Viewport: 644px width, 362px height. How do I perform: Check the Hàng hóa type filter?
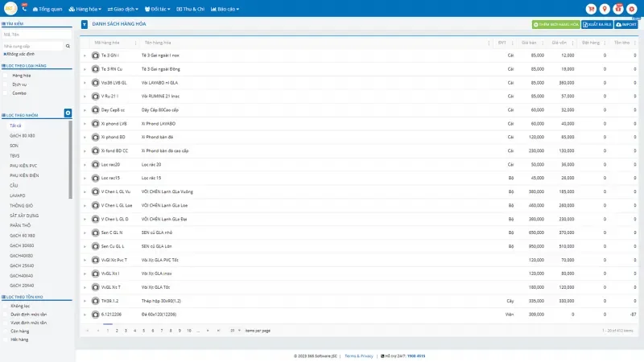(x=6, y=76)
